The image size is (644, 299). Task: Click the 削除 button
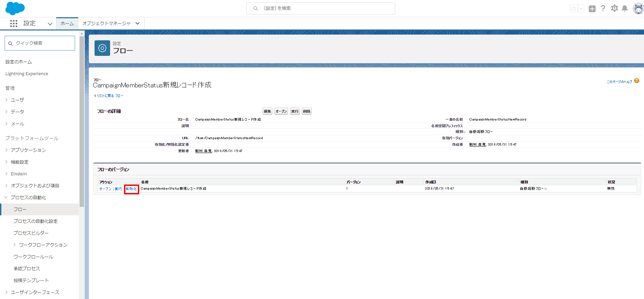click(307, 111)
